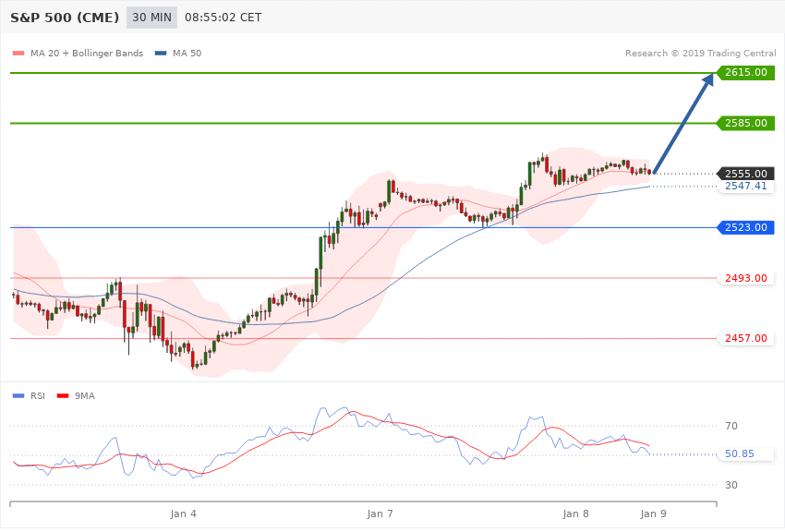Click the blue MA 50 legend swatch
The image size is (785, 532).
pos(161,53)
